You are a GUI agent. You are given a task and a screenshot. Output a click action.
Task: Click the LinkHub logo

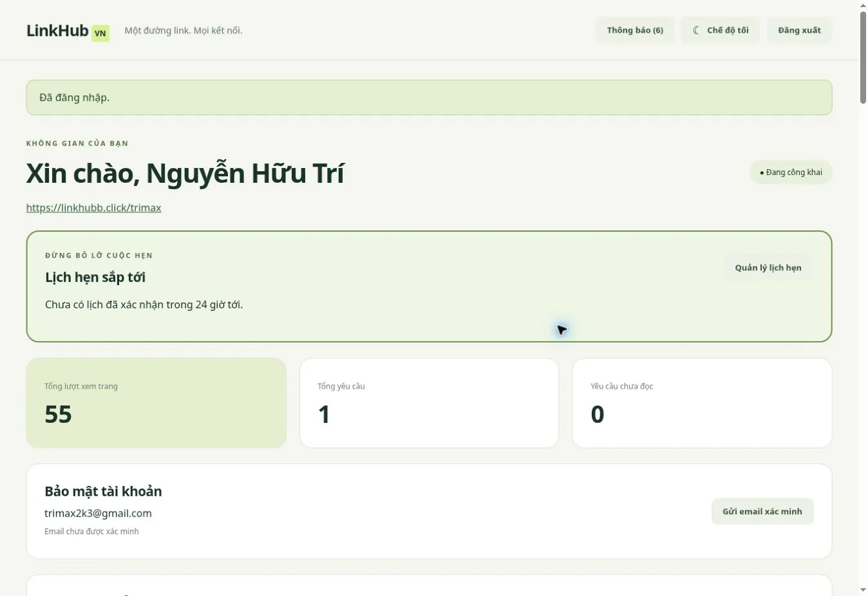pyautogui.click(x=57, y=30)
